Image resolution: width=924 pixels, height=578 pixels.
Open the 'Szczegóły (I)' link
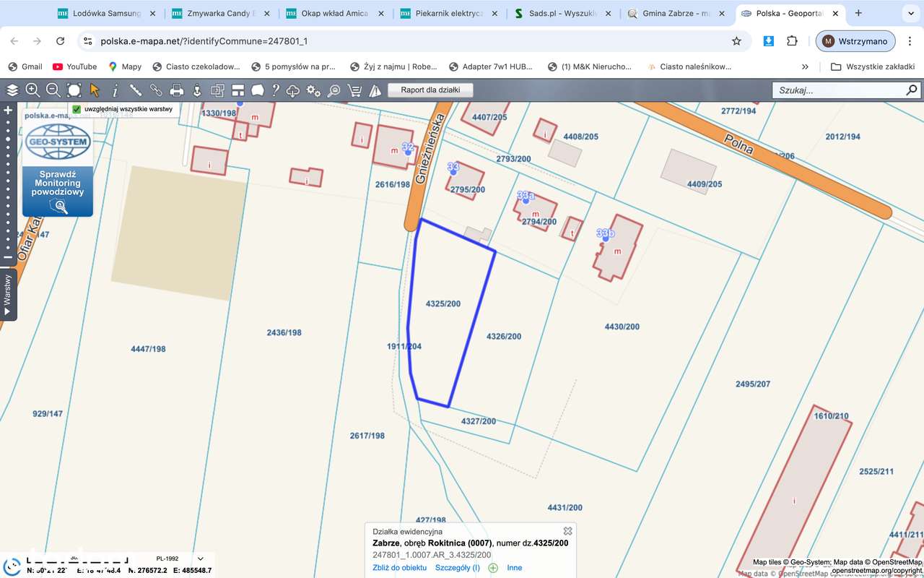(x=457, y=568)
